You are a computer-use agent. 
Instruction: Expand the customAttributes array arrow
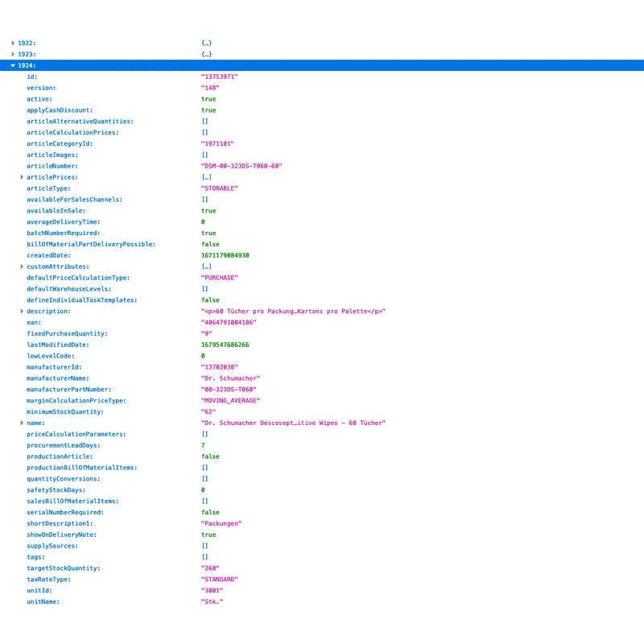22,266
